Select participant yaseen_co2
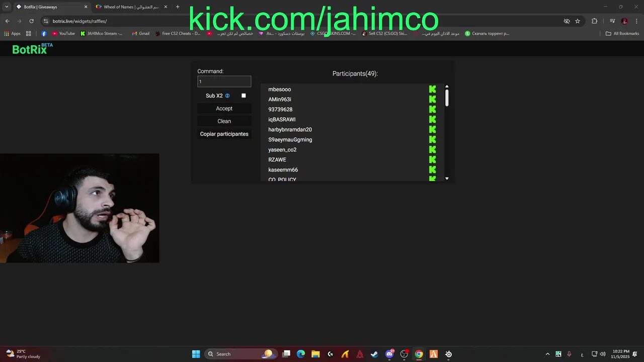The width and height of the screenshot is (644, 362). pos(282,150)
